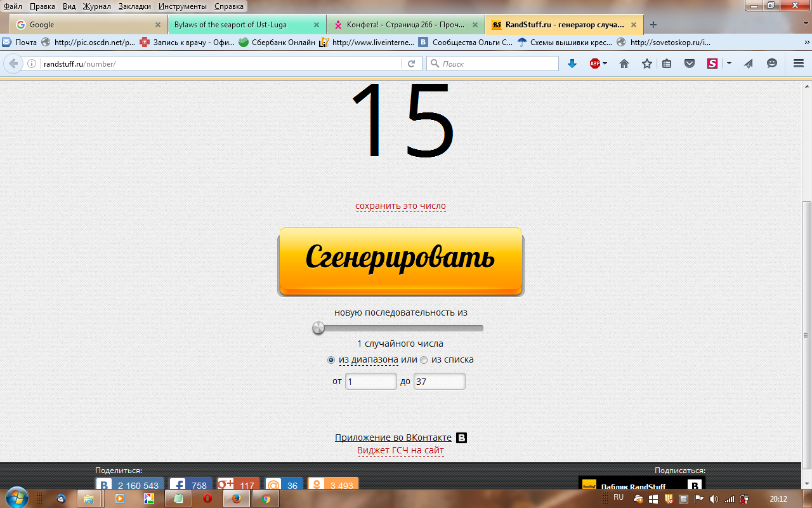Switch to the Bylaws of Ust-Luga tab
The image size is (812, 508).
coord(244,25)
